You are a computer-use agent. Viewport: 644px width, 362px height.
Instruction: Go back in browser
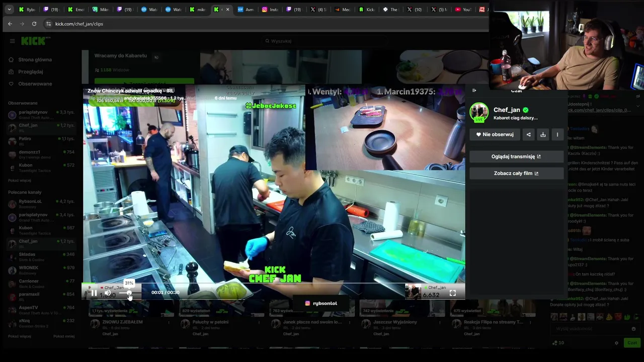pyautogui.click(x=10, y=24)
